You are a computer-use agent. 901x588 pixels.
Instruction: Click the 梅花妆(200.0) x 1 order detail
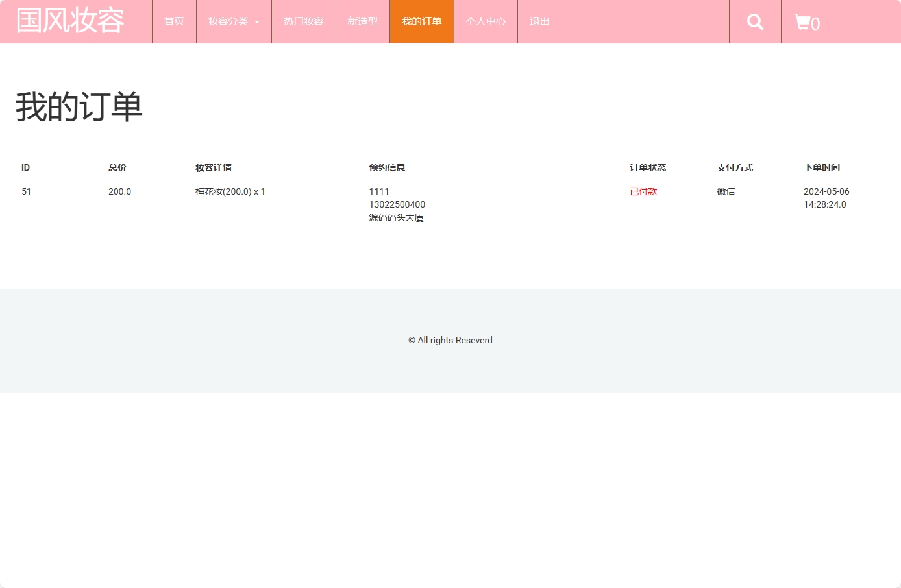[x=230, y=191]
